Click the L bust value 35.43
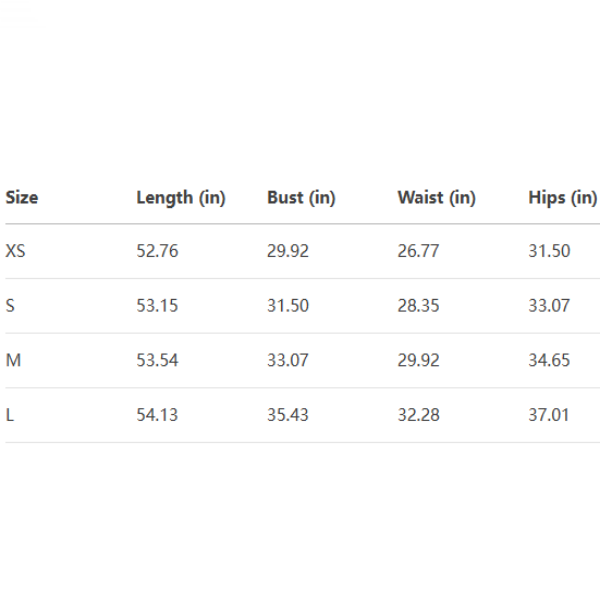The image size is (600, 600). (x=288, y=414)
